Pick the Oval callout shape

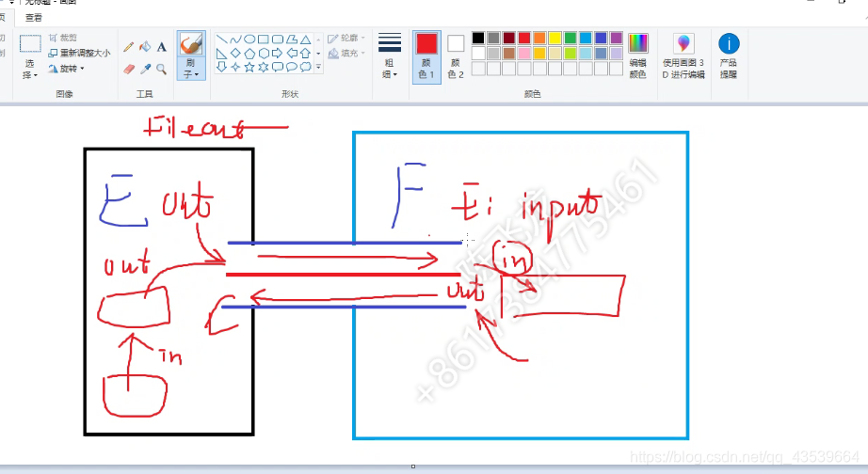291,67
